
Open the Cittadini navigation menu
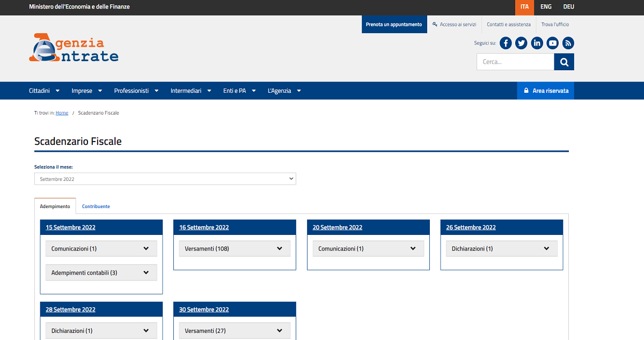44,91
